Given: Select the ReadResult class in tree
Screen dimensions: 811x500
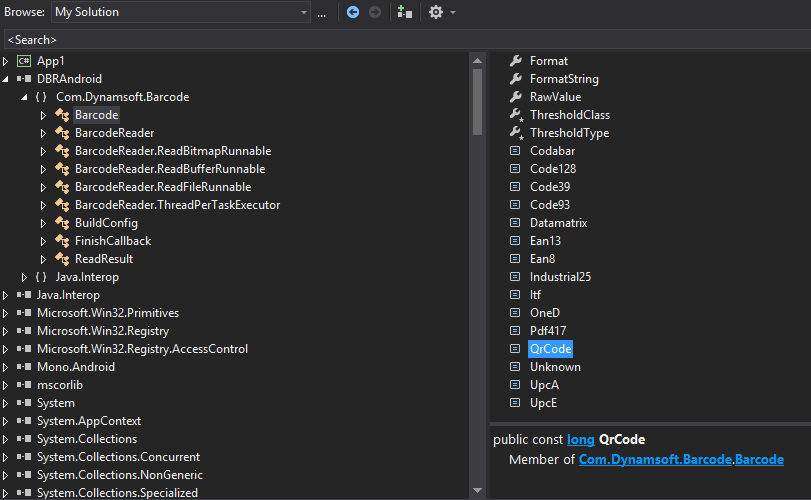Looking at the screenshot, I should coord(103,259).
